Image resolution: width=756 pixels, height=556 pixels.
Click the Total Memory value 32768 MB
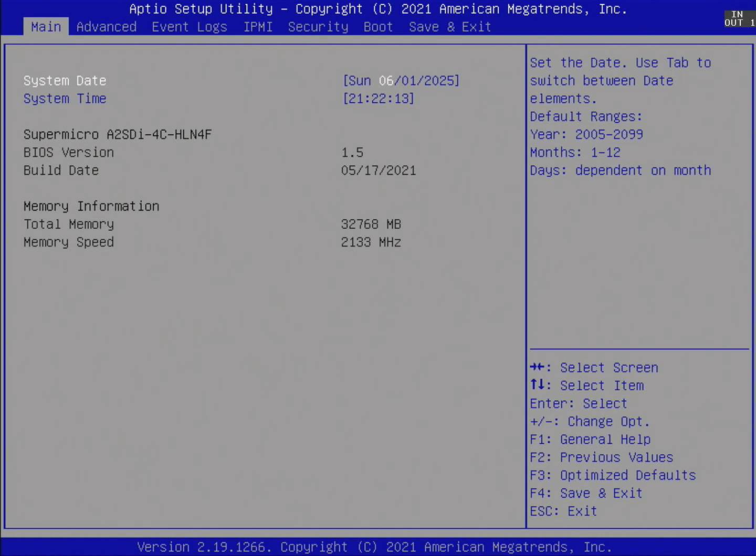(x=371, y=224)
